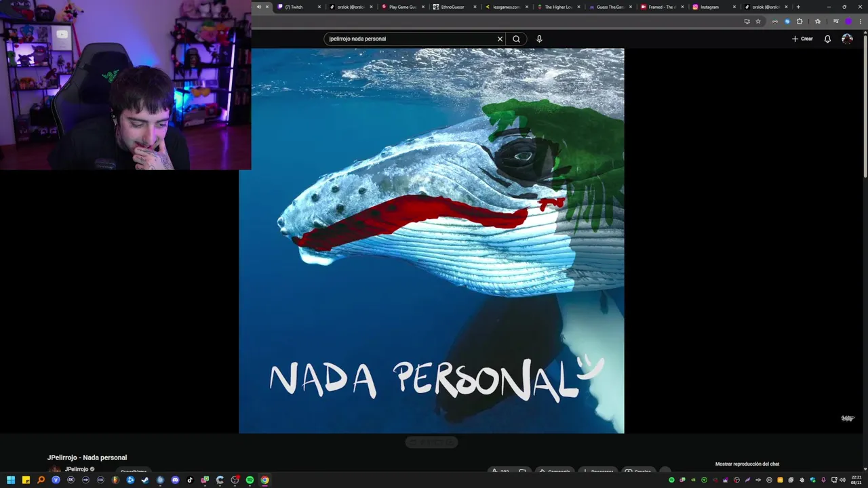Clear the YouTube search box text
The height and width of the screenshot is (488, 868).
coord(500,39)
